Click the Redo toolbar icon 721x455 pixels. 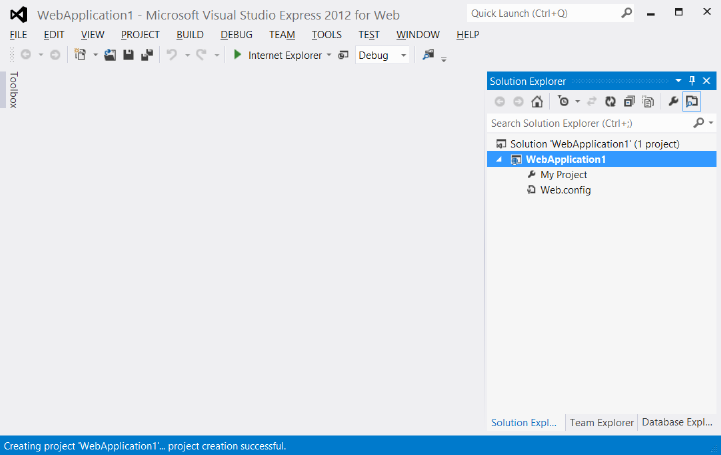tap(201, 55)
